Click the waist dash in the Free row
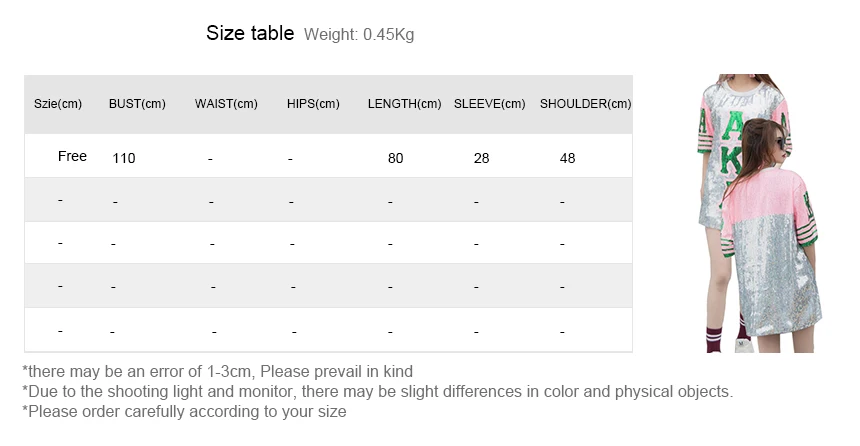 click(x=210, y=159)
